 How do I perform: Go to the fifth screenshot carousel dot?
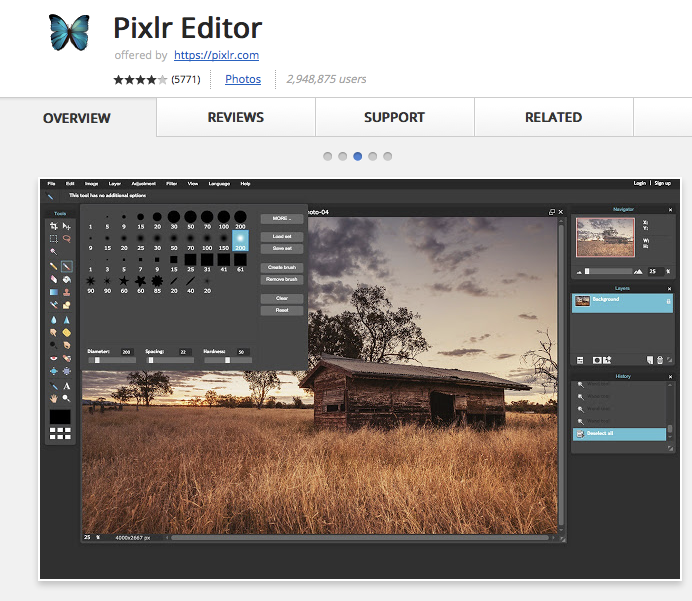387,156
